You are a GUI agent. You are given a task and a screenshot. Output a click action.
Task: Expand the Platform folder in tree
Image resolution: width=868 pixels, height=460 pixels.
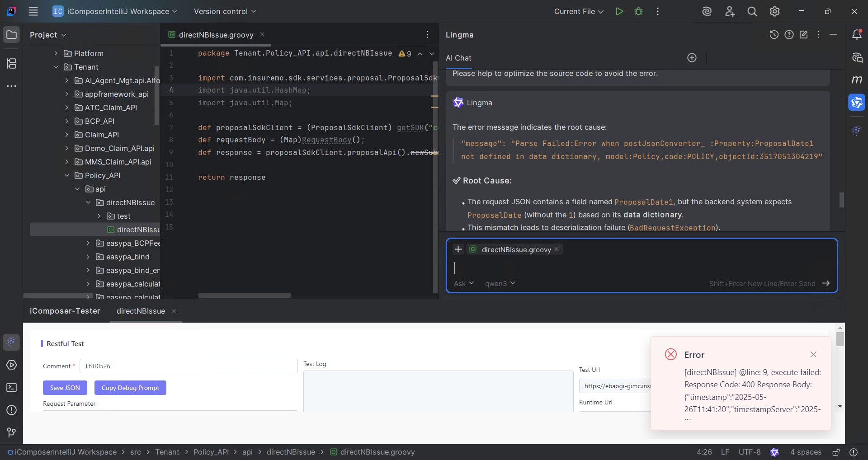56,53
